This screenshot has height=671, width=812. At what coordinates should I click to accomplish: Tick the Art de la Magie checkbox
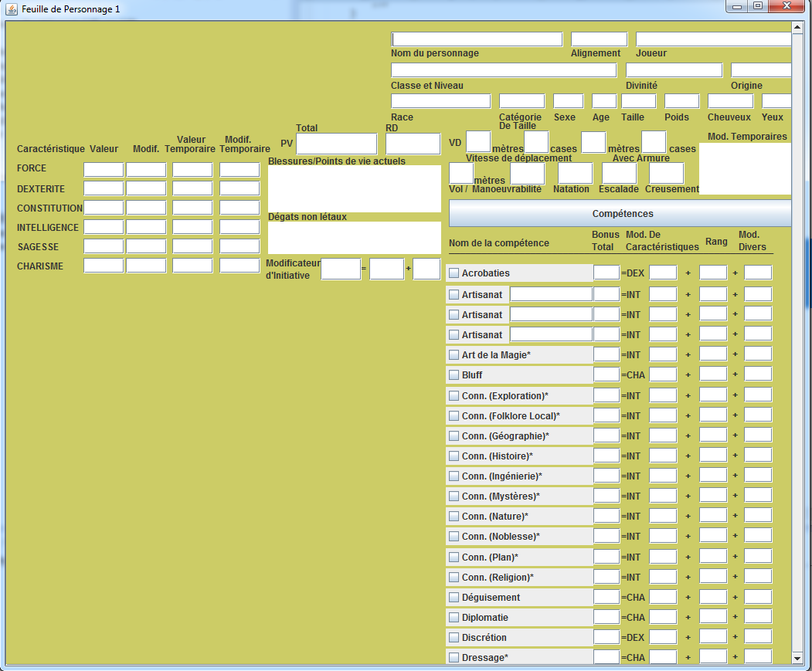[x=454, y=355]
